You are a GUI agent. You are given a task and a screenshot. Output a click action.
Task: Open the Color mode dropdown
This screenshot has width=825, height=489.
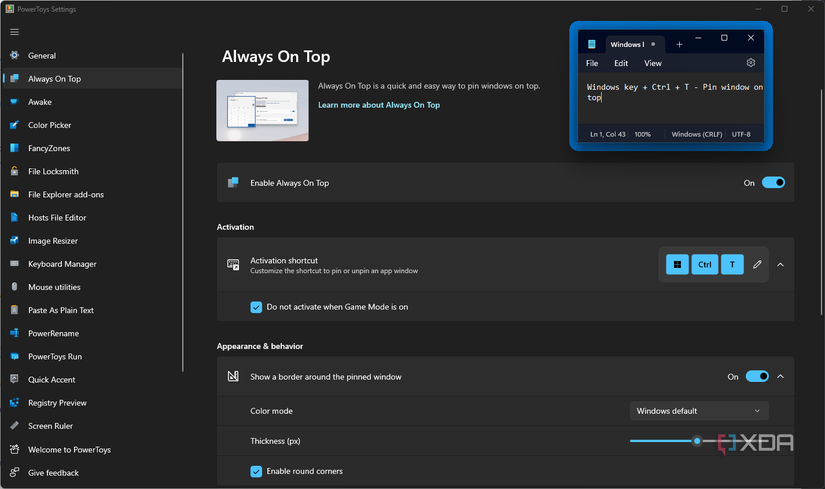699,411
